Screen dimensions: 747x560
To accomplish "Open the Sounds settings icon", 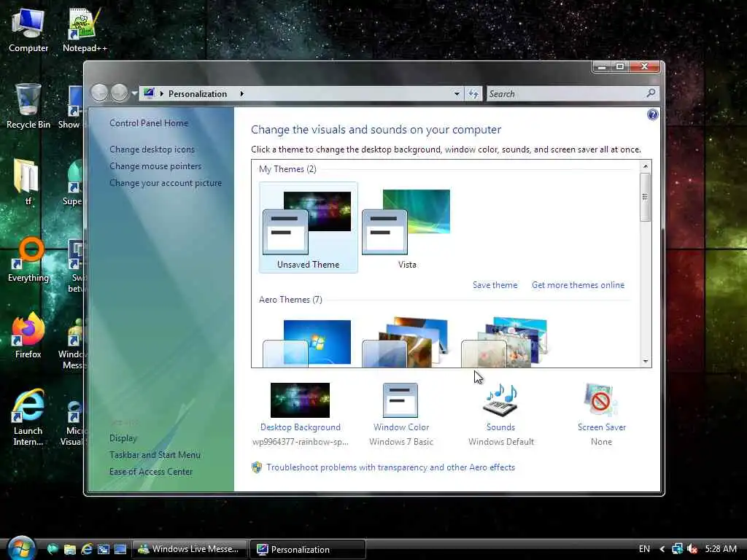I will point(500,400).
